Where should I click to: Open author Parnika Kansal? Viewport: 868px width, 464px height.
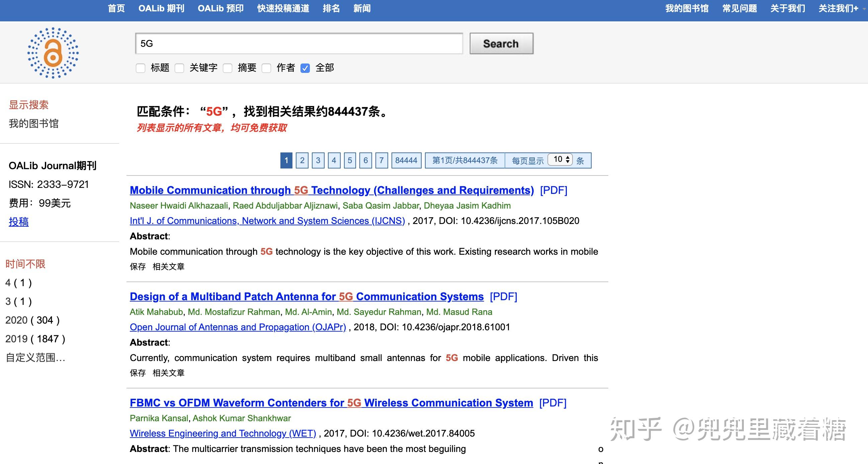pyautogui.click(x=159, y=419)
